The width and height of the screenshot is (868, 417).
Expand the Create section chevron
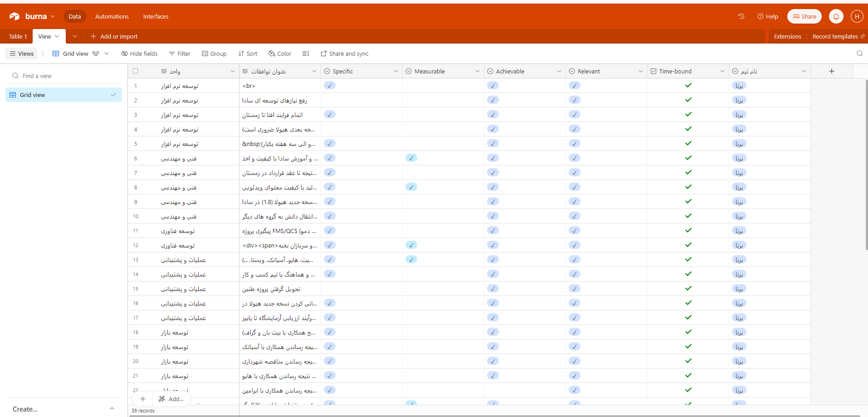tap(112, 408)
